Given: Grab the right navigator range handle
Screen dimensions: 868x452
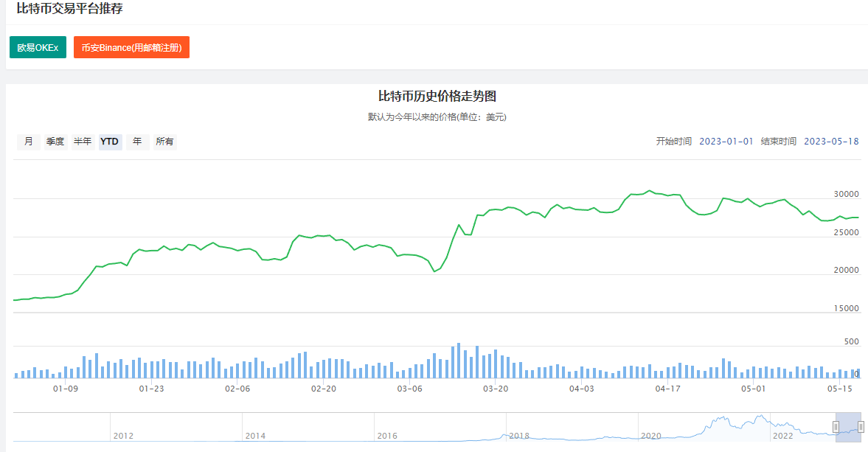Looking at the screenshot, I should [x=861, y=427].
